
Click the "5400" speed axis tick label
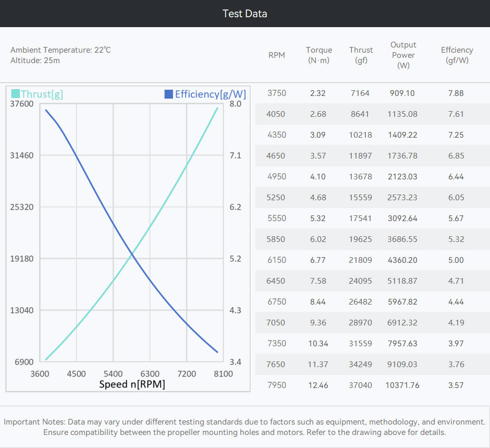113,374
